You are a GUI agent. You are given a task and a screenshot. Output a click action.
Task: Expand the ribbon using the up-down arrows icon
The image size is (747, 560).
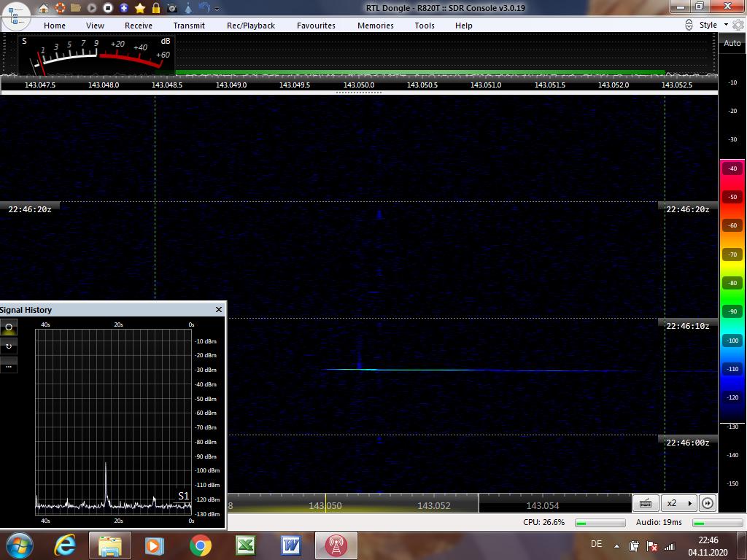(689, 26)
